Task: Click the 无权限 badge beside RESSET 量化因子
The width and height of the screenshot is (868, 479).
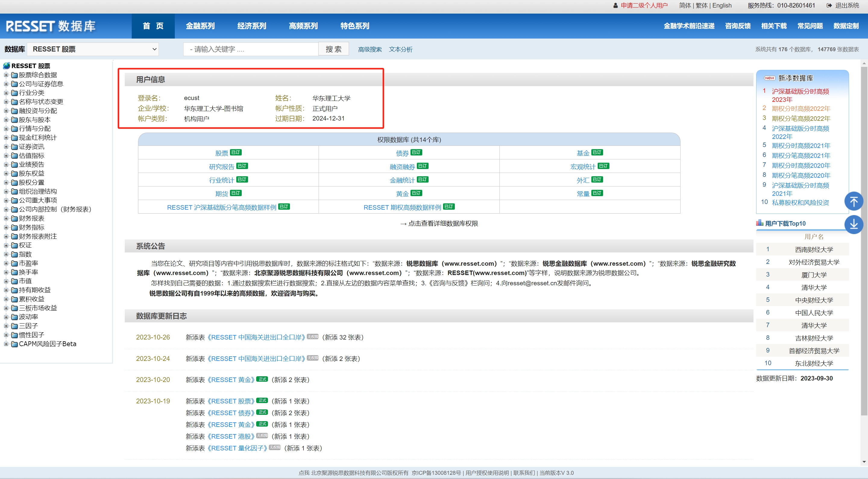Action: click(275, 448)
